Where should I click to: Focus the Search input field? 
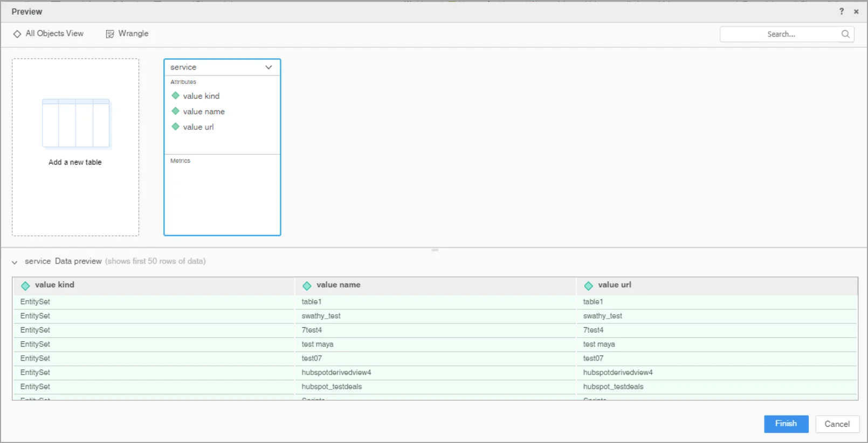coord(781,34)
